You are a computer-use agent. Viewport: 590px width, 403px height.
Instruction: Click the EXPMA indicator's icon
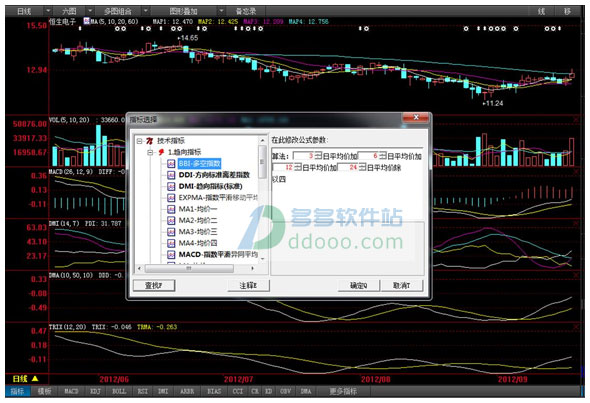[171, 198]
